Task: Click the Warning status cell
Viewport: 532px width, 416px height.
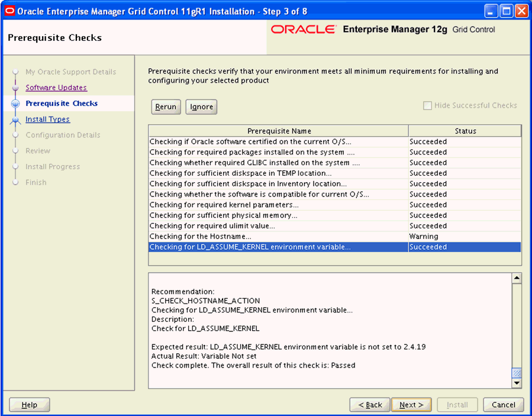Action: (465, 237)
